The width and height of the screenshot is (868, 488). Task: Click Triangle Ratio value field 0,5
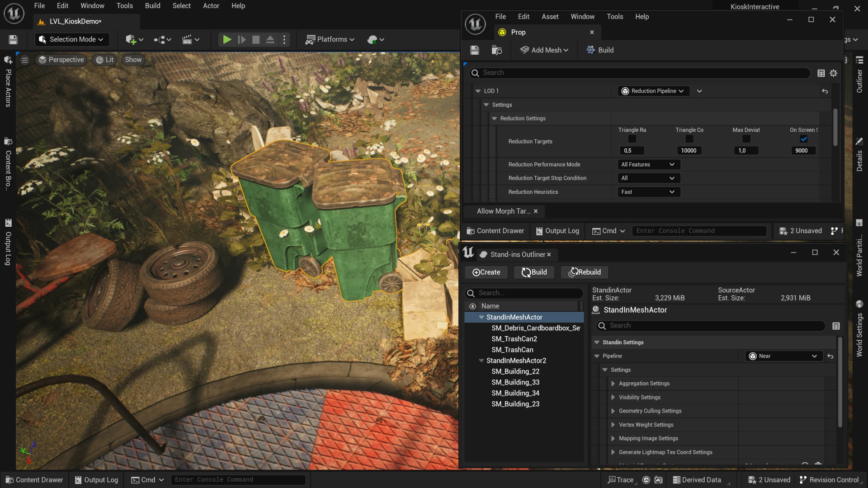632,151
